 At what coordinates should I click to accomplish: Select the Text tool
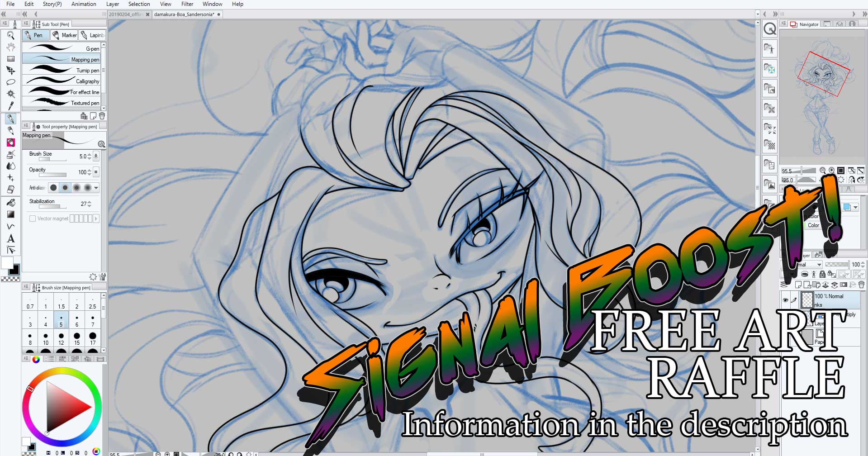[x=11, y=238]
